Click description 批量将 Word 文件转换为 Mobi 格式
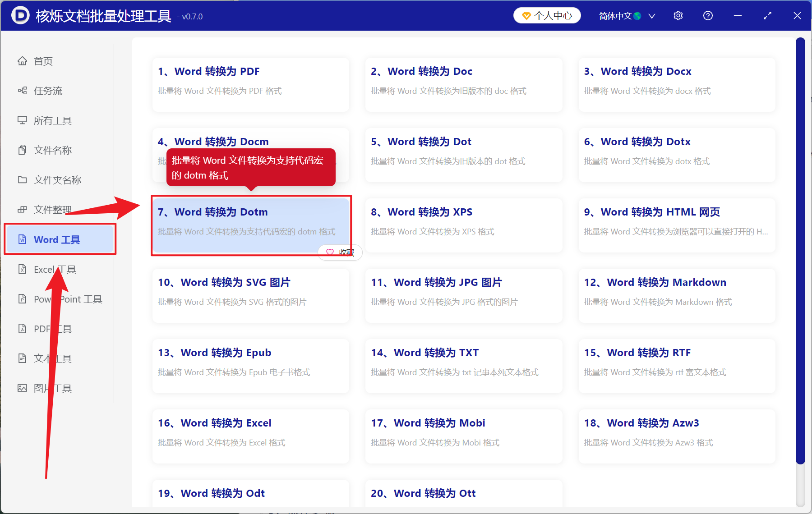This screenshot has width=812, height=514. [435, 442]
